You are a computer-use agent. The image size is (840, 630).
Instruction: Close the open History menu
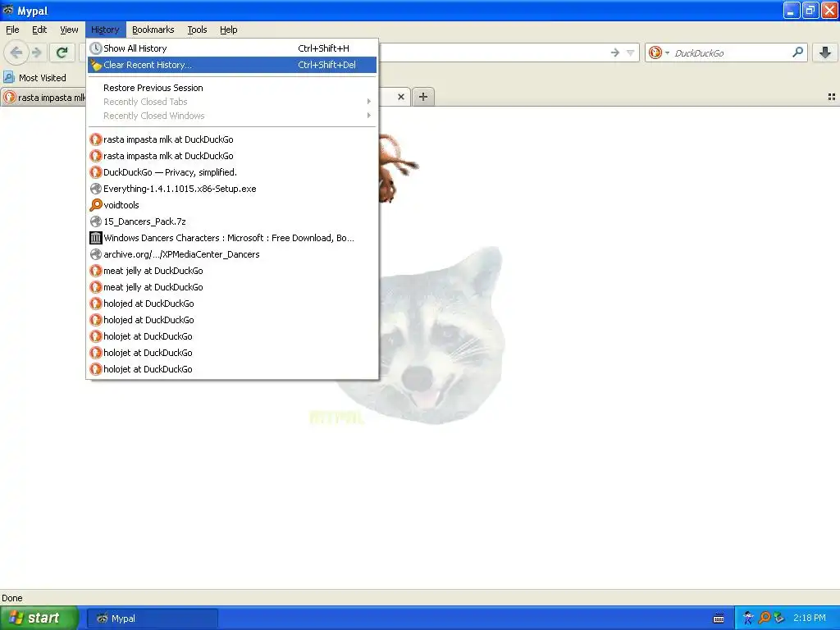pyautogui.click(x=105, y=30)
